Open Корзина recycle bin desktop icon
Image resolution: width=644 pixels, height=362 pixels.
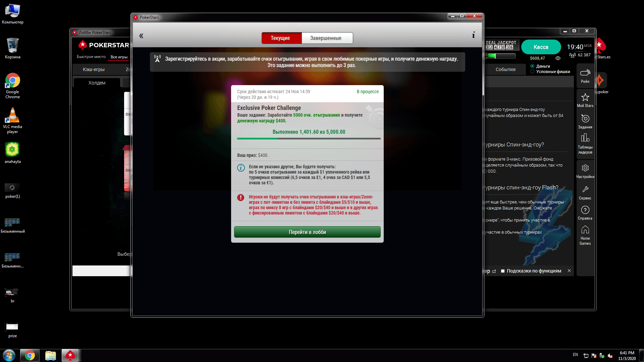click(13, 49)
